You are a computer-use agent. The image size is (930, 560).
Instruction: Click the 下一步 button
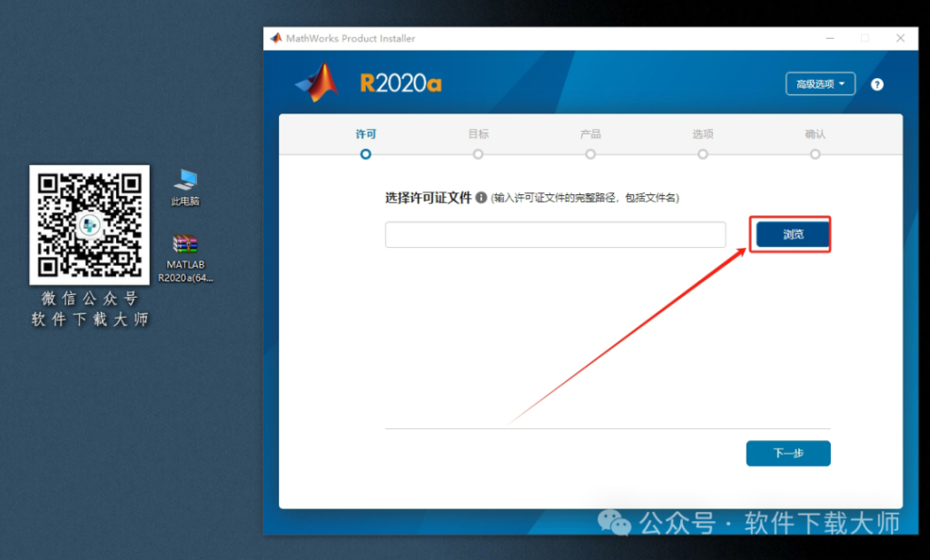(x=788, y=453)
